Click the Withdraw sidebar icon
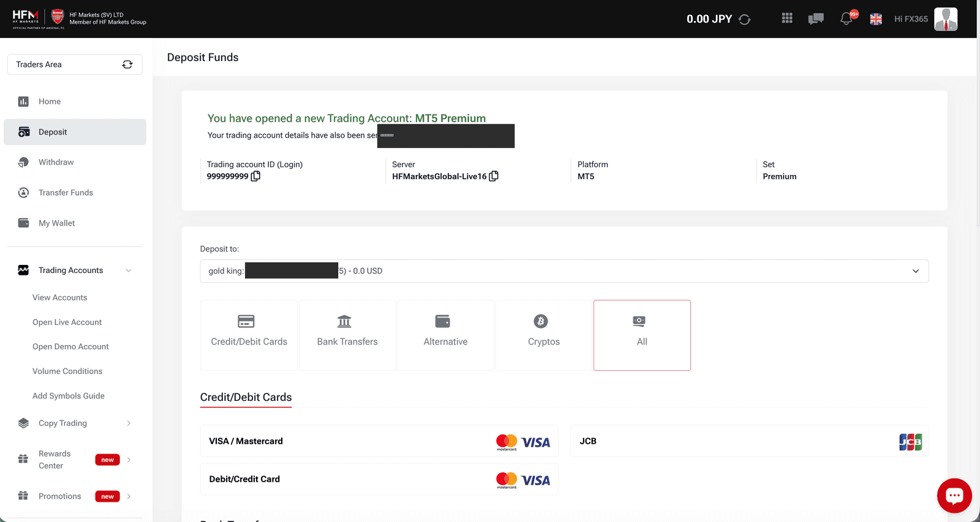The width and height of the screenshot is (980, 522). click(23, 162)
